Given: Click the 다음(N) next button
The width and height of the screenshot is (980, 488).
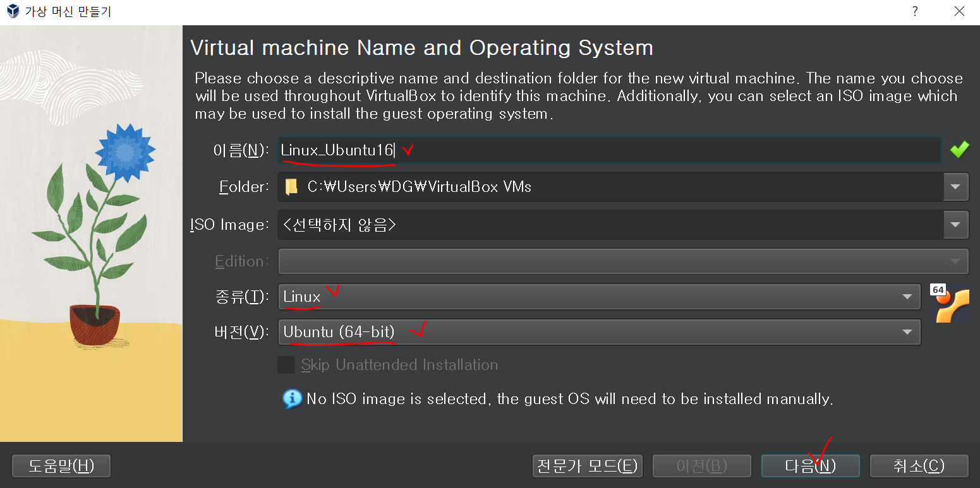Looking at the screenshot, I should [x=810, y=467].
